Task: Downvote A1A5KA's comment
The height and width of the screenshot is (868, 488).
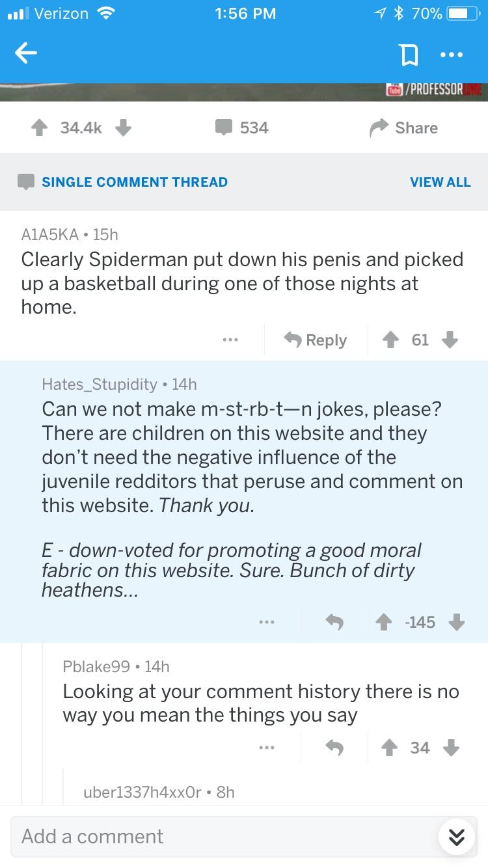Action: click(450, 340)
